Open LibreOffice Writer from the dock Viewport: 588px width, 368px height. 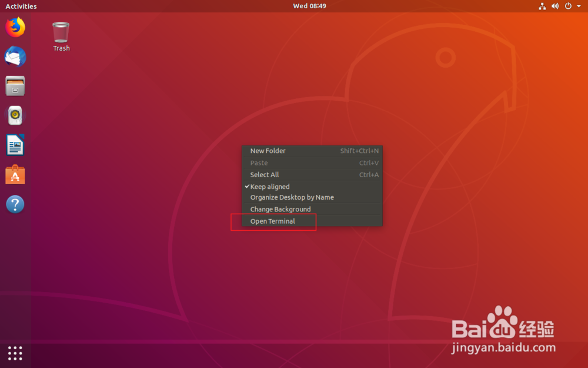click(15, 145)
